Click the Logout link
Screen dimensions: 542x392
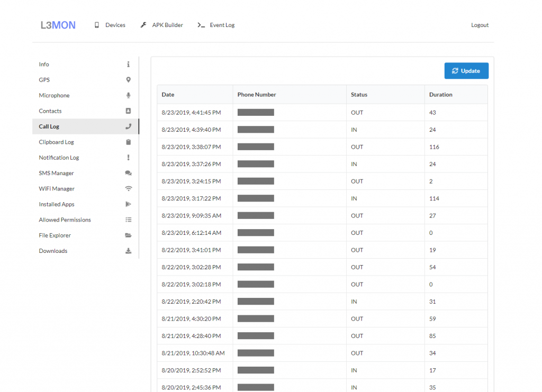(480, 25)
